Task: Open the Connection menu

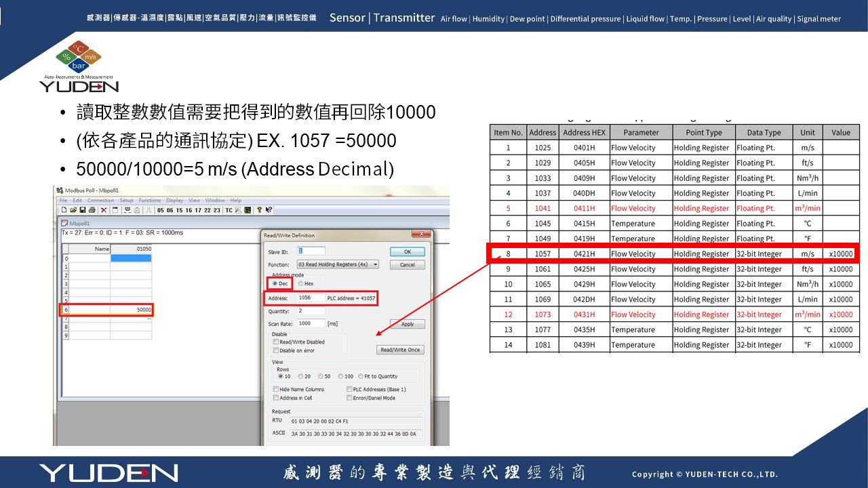Action: (x=100, y=201)
